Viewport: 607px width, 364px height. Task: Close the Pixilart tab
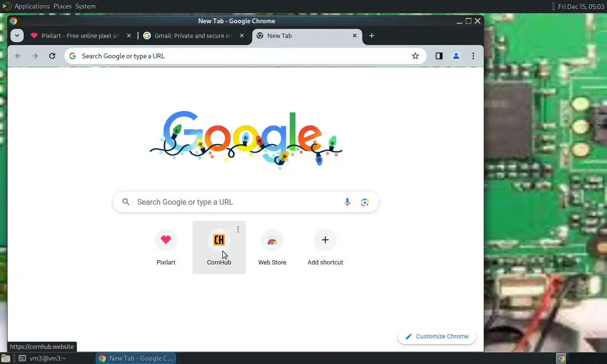[x=129, y=36]
